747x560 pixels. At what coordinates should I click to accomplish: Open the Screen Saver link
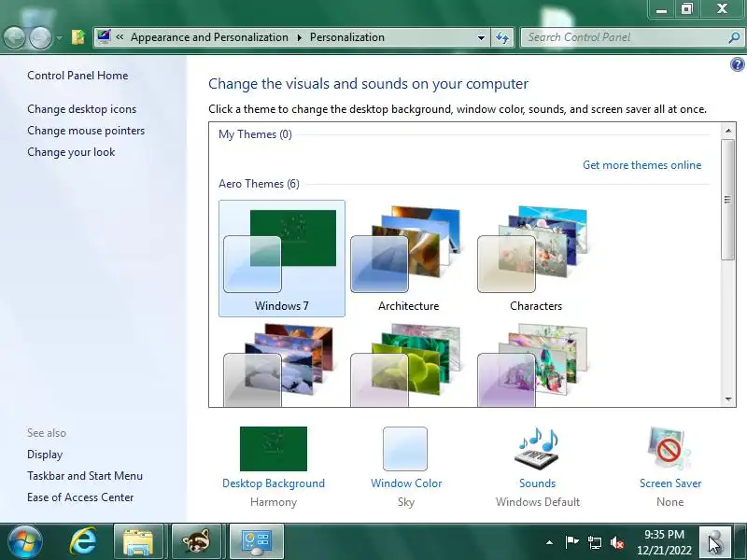point(670,483)
